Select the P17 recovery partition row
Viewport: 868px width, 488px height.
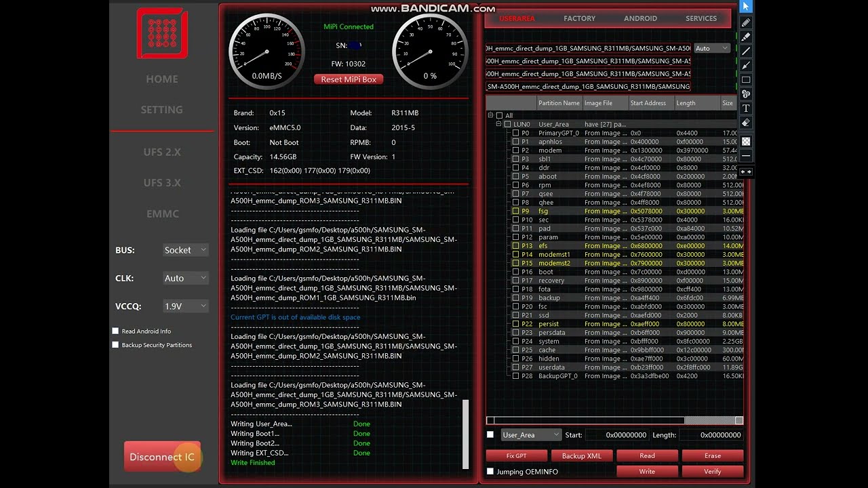click(626, 280)
